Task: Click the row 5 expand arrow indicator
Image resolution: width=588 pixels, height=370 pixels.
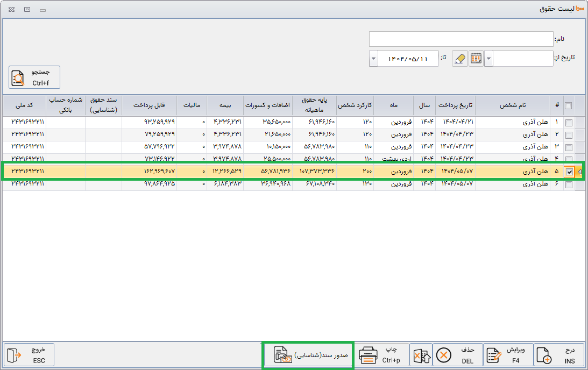Action: (580, 172)
